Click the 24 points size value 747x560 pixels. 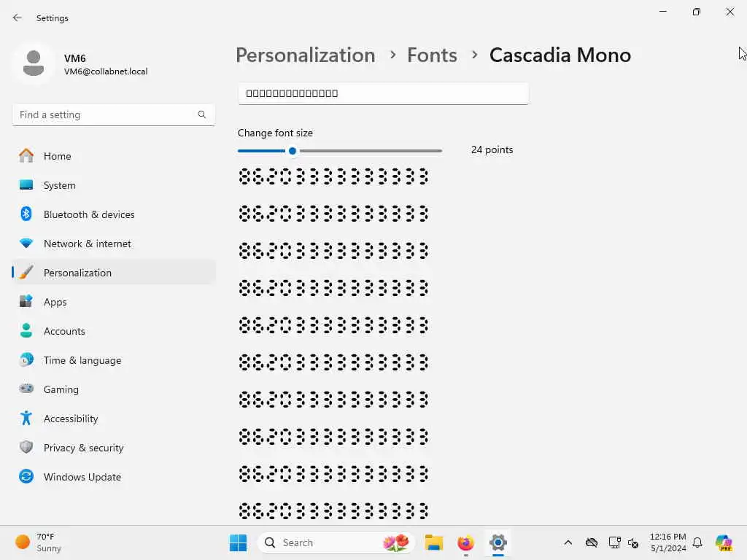(492, 149)
